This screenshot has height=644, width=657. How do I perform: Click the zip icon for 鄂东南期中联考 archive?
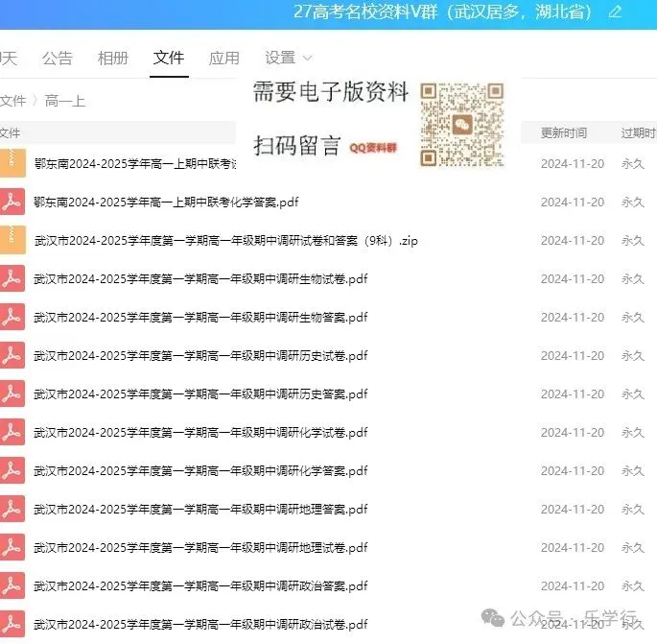click(12, 162)
